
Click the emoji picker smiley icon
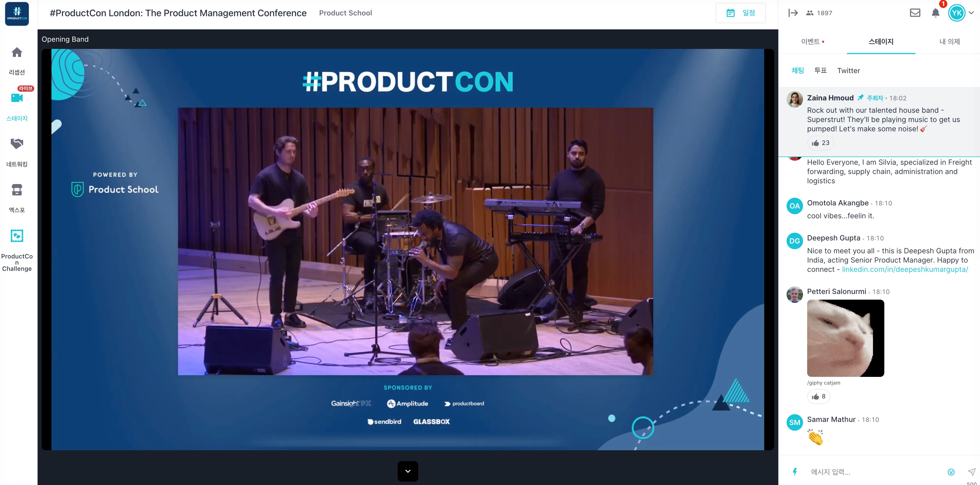(951, 472)
